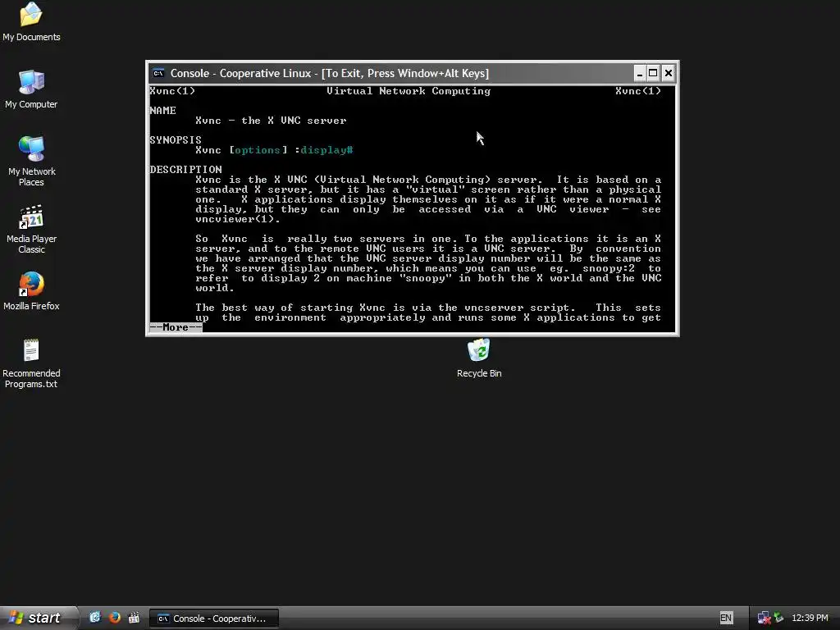Select the Recycle Bin desktop icon
This screenshot has width=840, height=630.
pyautogui.click(x=479, y=358)
